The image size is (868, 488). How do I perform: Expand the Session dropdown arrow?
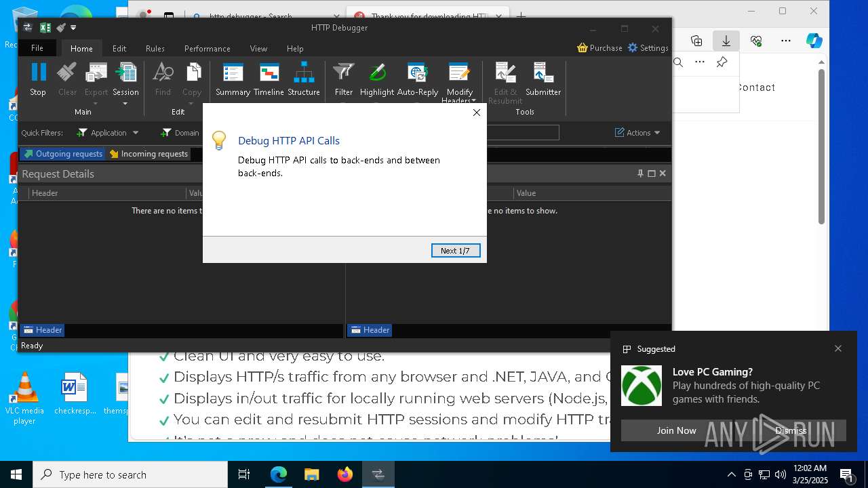point(125,104)
